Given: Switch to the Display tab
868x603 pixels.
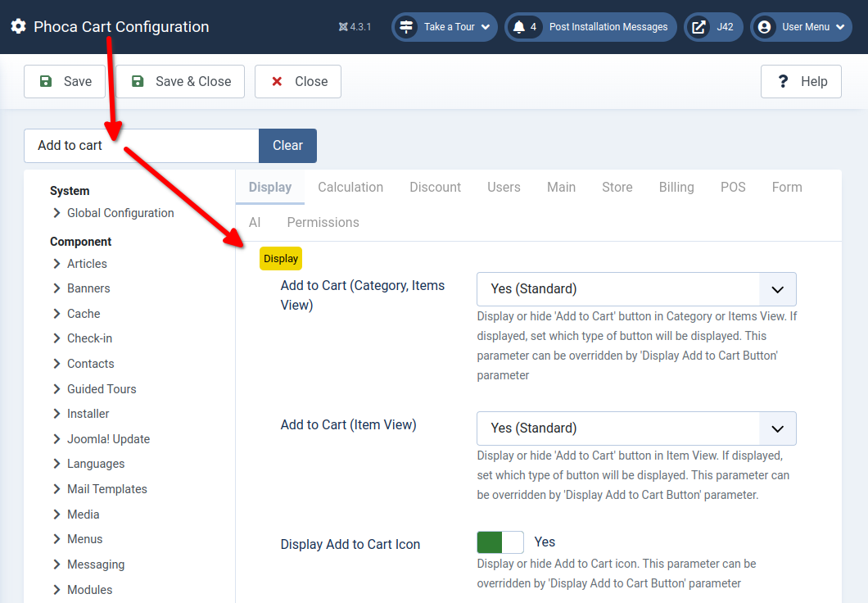Looking at the screenshot, I should coord(270,187).
